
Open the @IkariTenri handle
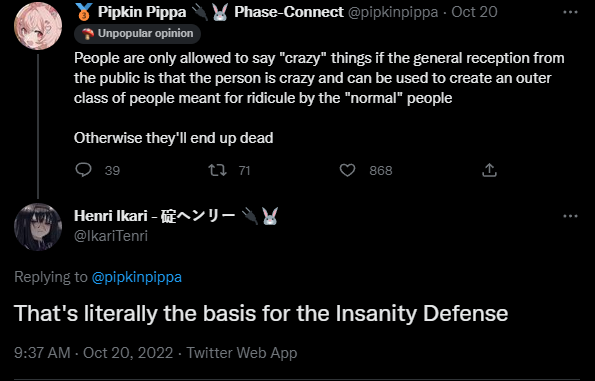(x=111, y=236)
